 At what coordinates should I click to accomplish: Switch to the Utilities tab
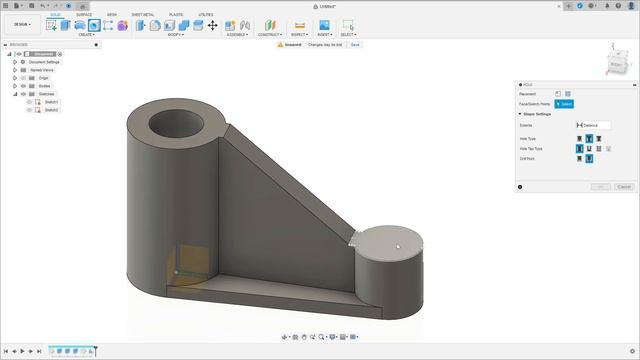(x=206, y=15)
